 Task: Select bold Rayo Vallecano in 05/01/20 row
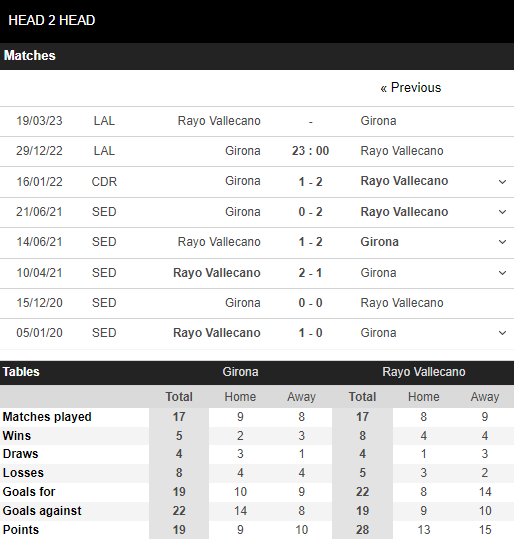pos(217,333)
